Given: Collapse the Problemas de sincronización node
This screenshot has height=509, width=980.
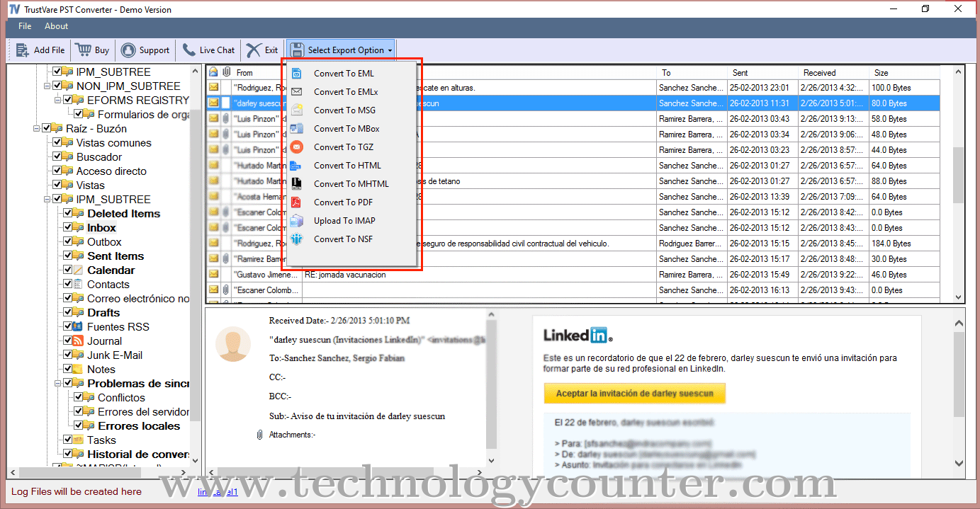Looking at the screenshot, I should click(x=58, y=383).
